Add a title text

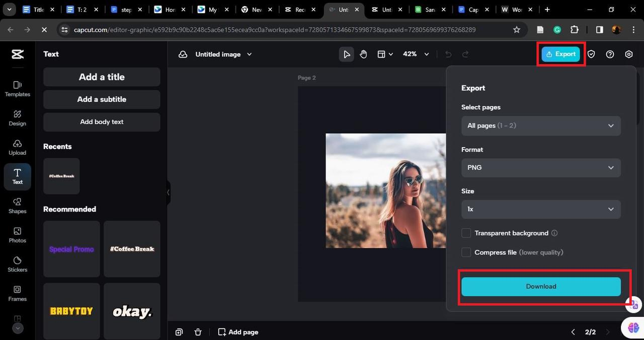pyautogui.click(x=102, y=77)
